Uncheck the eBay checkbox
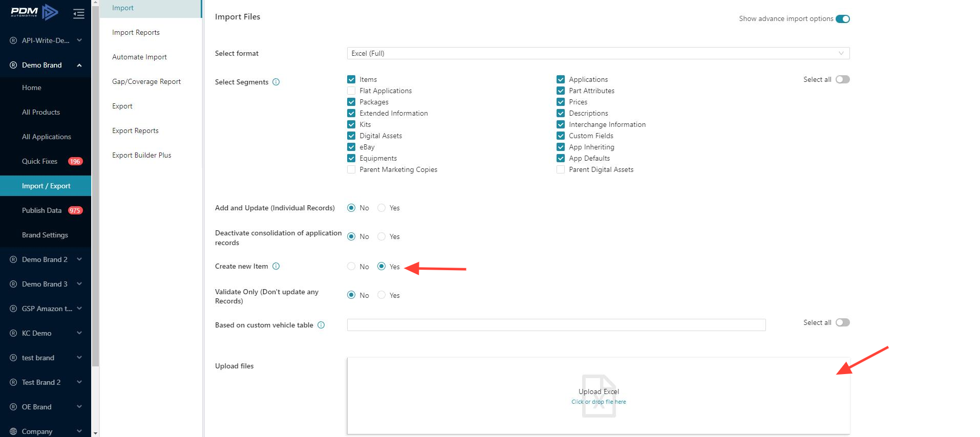This screenshot has width=980, height=437. point(351,147)
